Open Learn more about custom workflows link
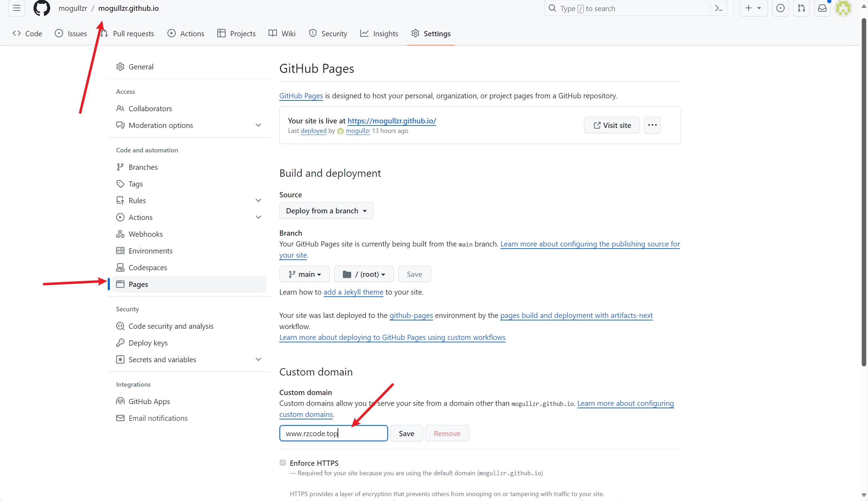The height and width of the screenshot is (501, 868). coord(392,337)
